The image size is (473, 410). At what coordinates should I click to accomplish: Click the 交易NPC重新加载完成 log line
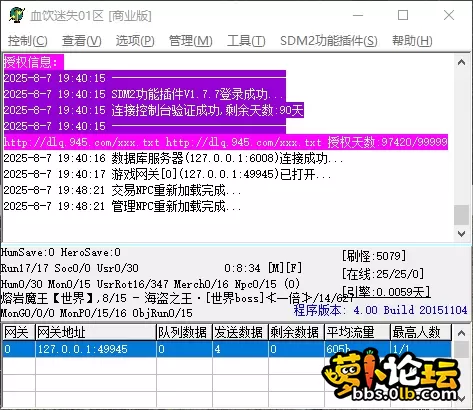coord(122,190)
